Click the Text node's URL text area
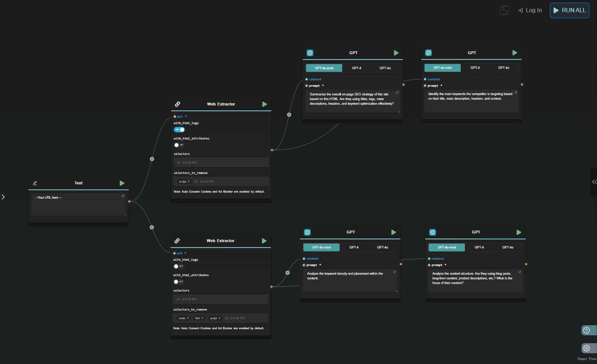This screenshot has height=364, width=597. pos(79,204)
